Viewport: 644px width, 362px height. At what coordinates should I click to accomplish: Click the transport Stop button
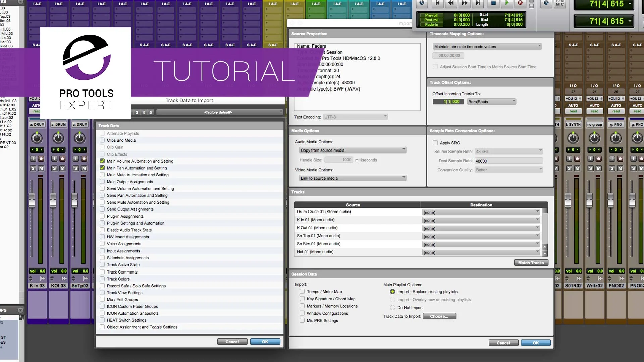(x=493, y=3)
